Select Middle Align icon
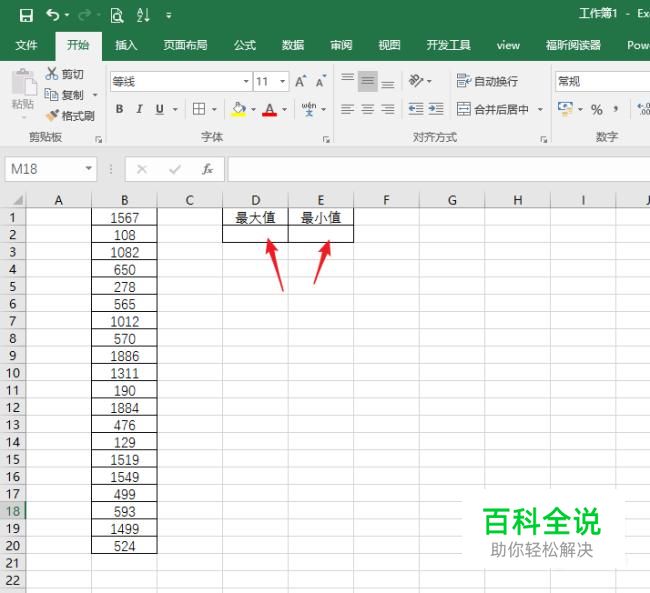This screenshot has height=593, width=650. pos(367,81)
